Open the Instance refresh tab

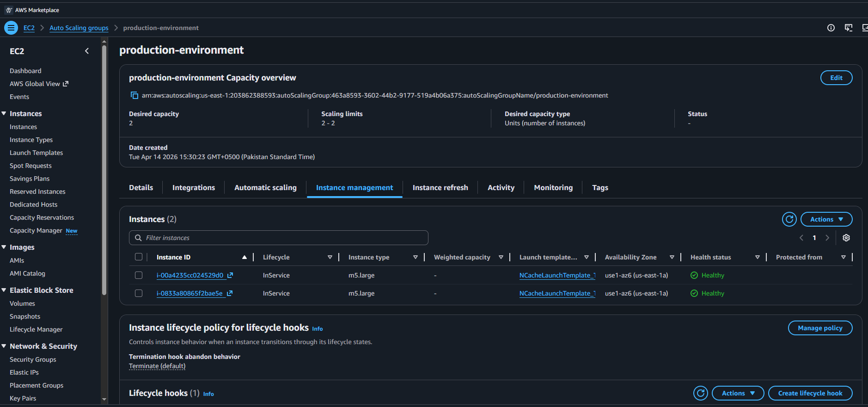pyautogui.click(x=440, y=187)
